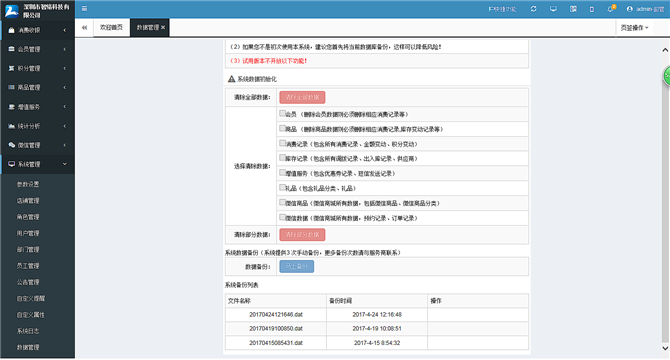Check the 微信商品 checkbox

(x=282, y=202)
